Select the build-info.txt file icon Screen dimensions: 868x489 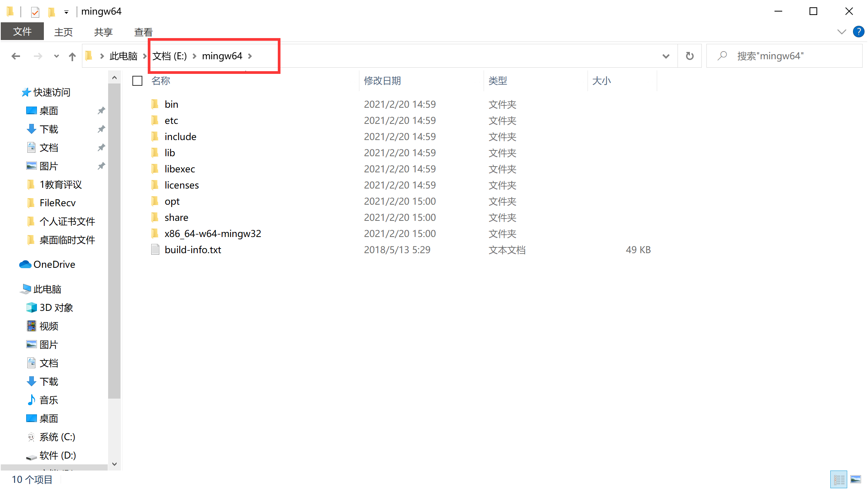[x=155, y=250]
